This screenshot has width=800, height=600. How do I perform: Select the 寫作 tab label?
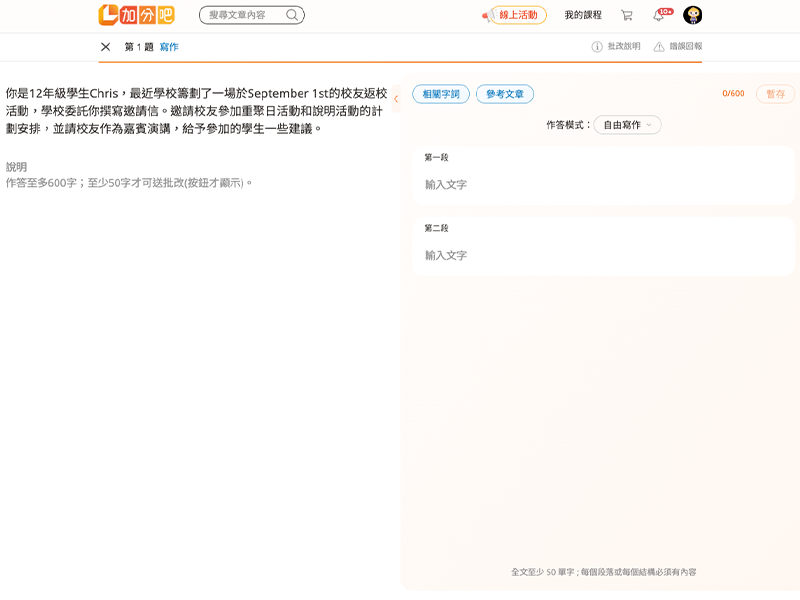pos(169,47)
